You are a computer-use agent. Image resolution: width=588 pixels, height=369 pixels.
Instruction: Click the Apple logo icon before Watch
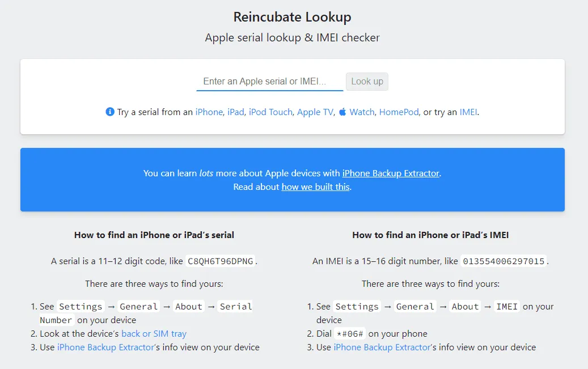(x=342, y=112)
